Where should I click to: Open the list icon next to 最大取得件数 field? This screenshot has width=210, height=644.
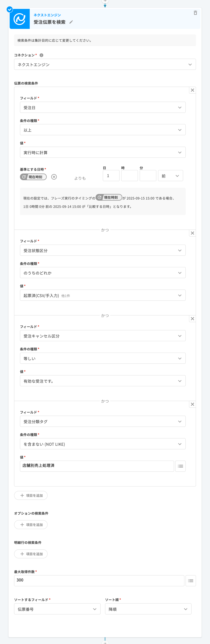click(x=190, y=580)
